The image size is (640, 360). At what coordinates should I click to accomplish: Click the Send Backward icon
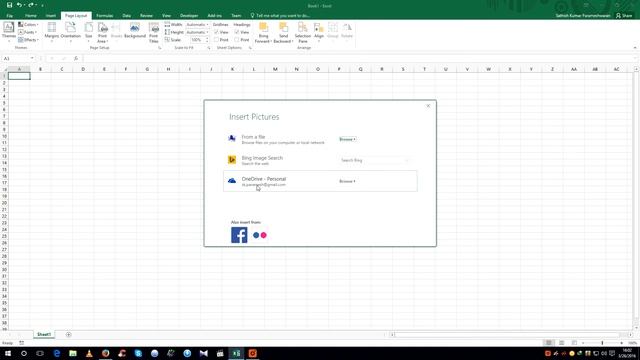click(x=283, y=28)
